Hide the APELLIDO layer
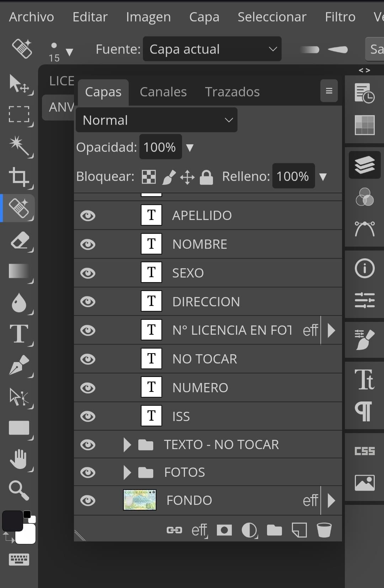The image size is (384, 588). point(88,216)
